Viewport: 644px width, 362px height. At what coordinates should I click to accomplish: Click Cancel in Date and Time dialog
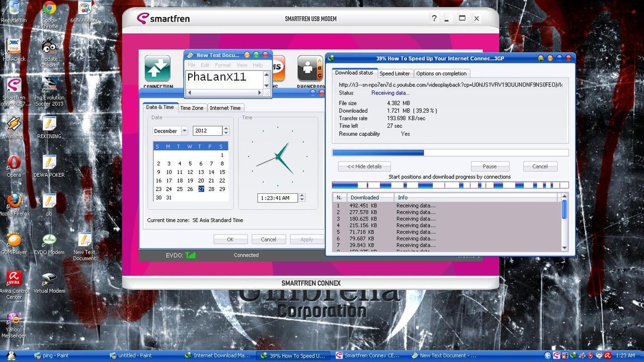(269, 239)
